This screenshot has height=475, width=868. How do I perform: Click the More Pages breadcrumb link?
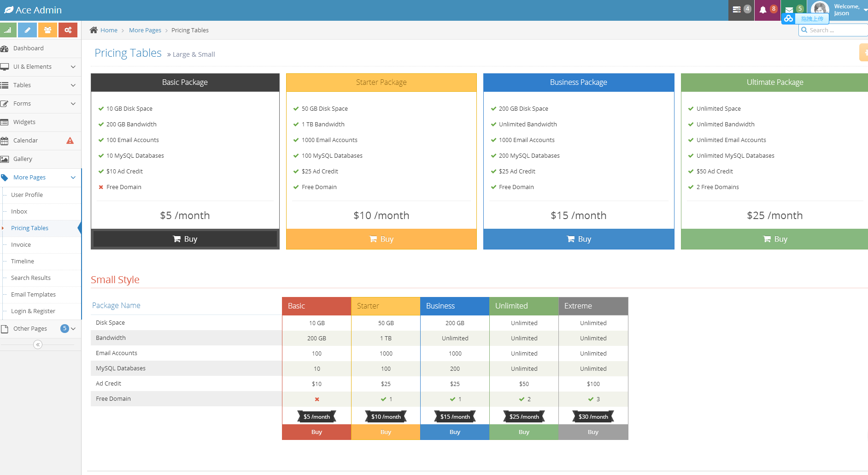click(145, 30)
